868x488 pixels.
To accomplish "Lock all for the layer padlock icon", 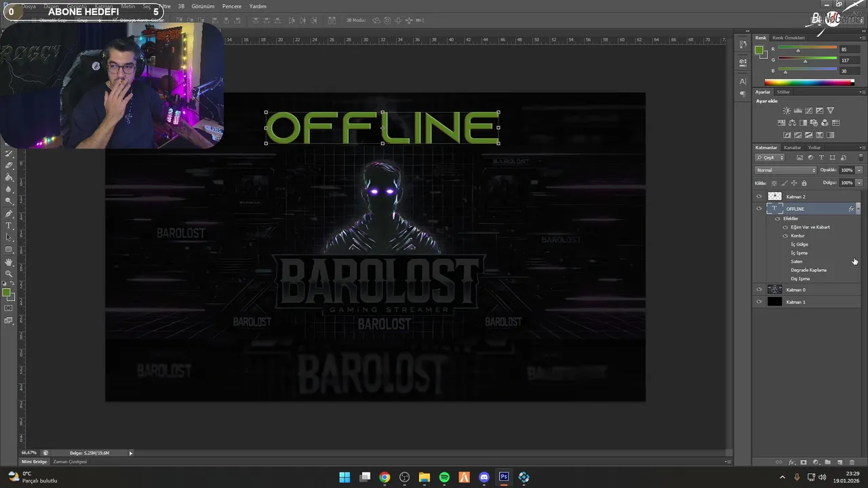I will [x=804, y=183].
